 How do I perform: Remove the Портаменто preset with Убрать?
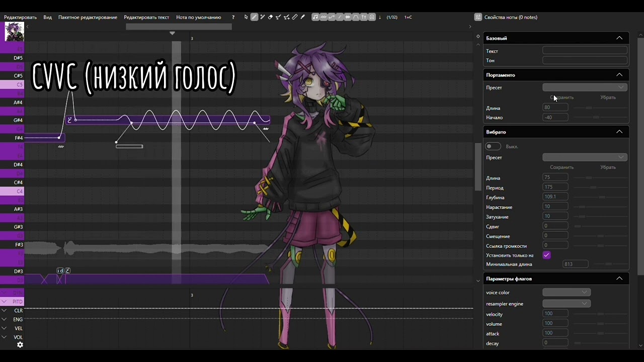point(608,98)
